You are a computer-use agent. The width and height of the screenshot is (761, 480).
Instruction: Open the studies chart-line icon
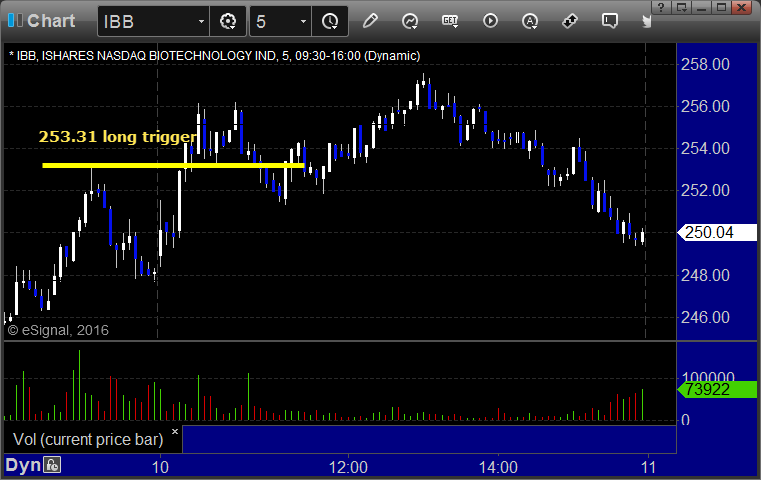410,21
